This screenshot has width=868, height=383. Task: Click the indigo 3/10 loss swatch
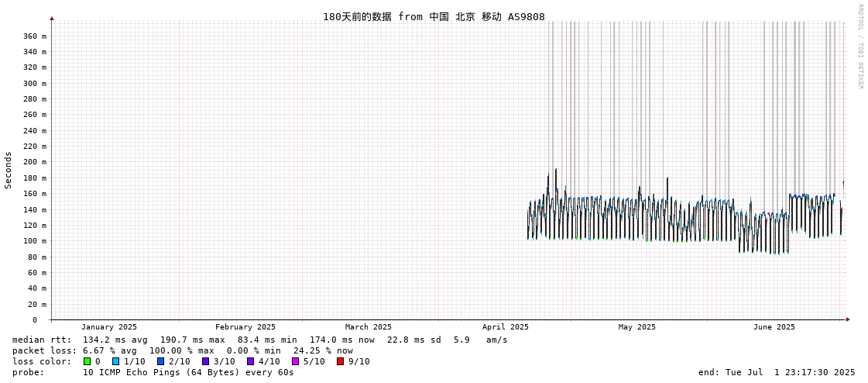coord(205,361)
